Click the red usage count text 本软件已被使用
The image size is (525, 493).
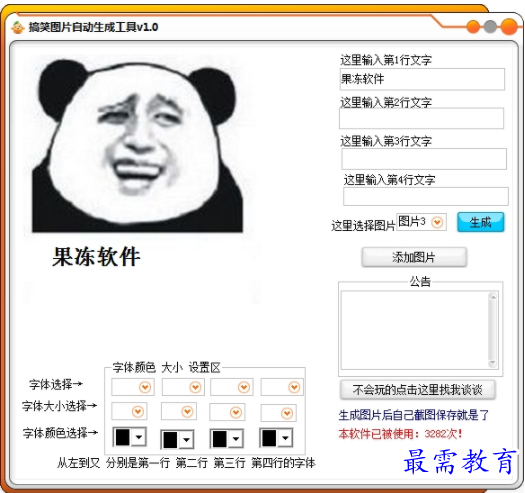coord(400,434)
